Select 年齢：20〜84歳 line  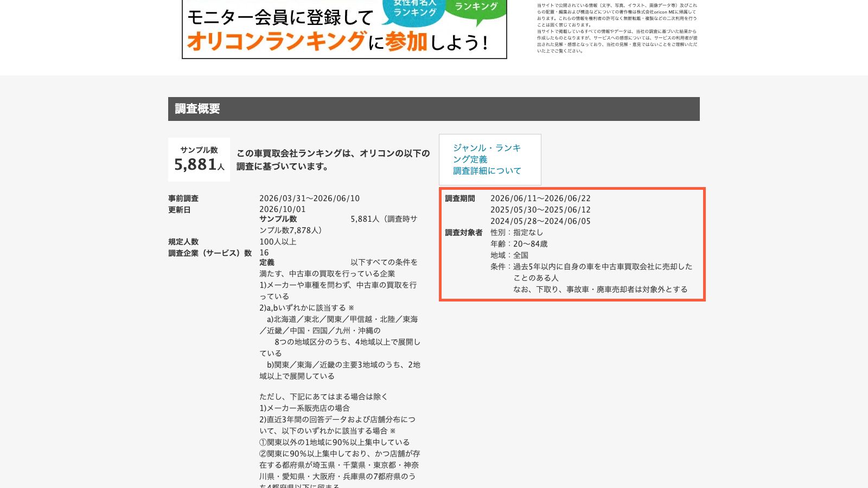tap(519, 244)
